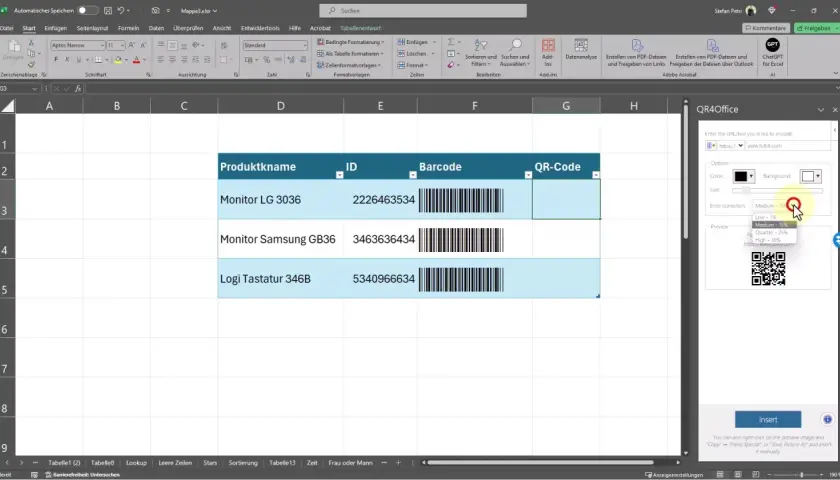Open ChatGPT for Excel add-in
Viewport: 840px width, 480px height.
[x=772, y=52]
